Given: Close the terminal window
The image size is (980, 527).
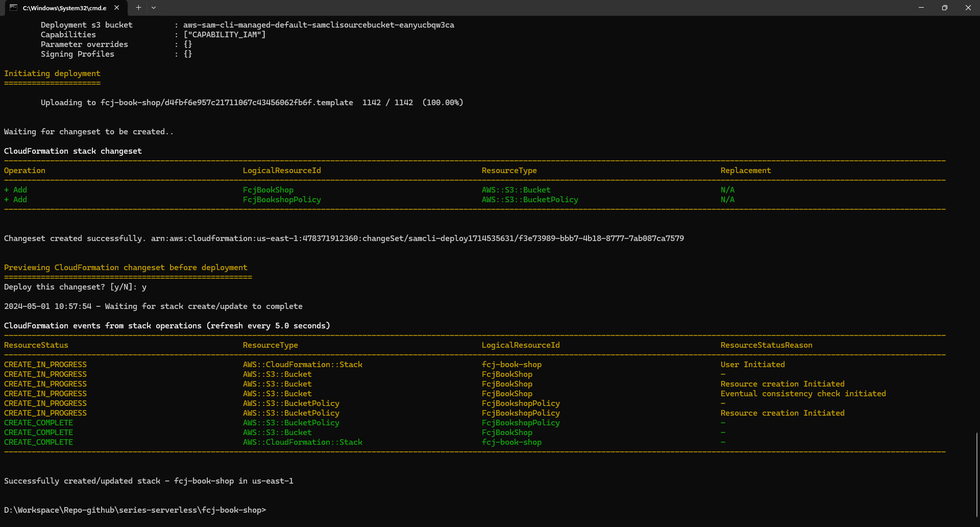Looking at the screenshot, I should click(968, 8).
